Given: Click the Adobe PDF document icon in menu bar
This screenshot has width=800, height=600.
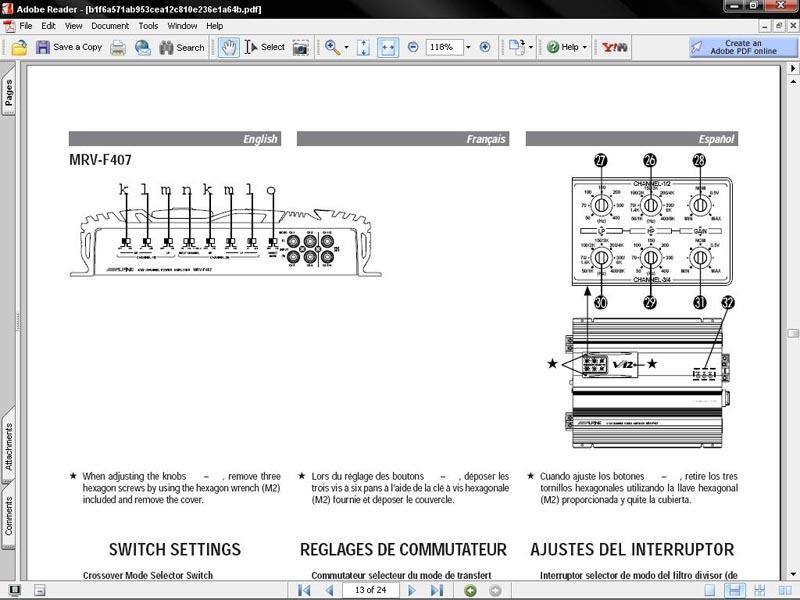Looking at the screenshot, I should pyautogui.click(x=9, y=26).
